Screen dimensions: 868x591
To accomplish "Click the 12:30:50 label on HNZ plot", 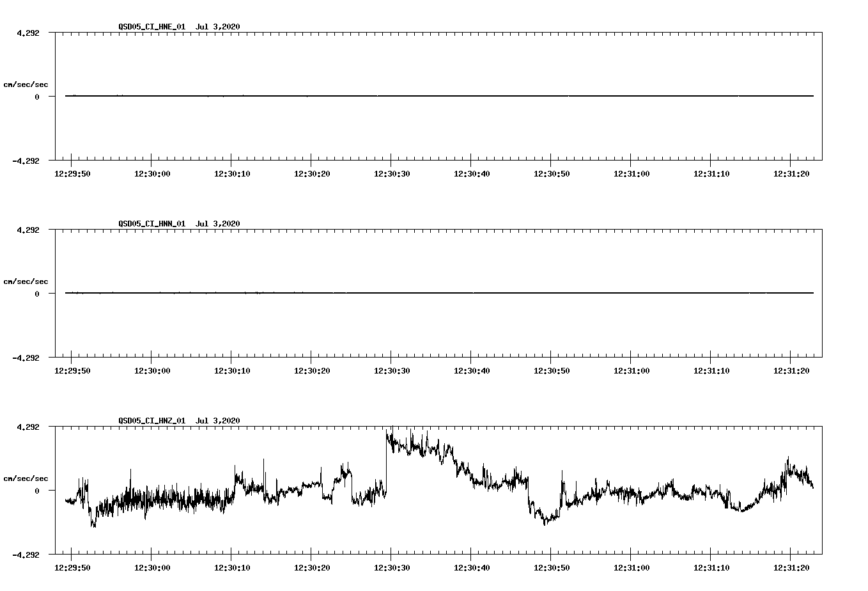I will point(551,567).
